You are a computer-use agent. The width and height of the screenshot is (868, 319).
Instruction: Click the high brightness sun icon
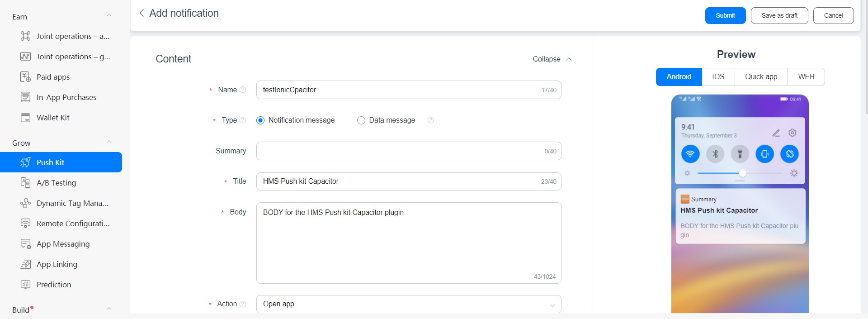pos(794,173)
